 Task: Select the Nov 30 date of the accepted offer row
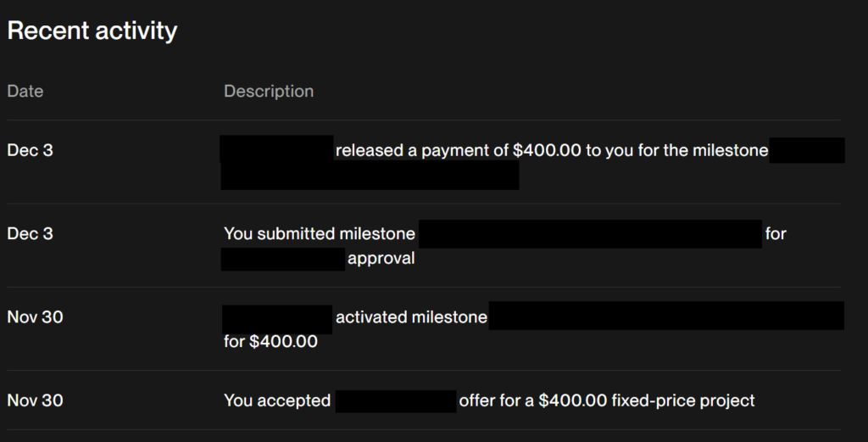tap(35, 400)
